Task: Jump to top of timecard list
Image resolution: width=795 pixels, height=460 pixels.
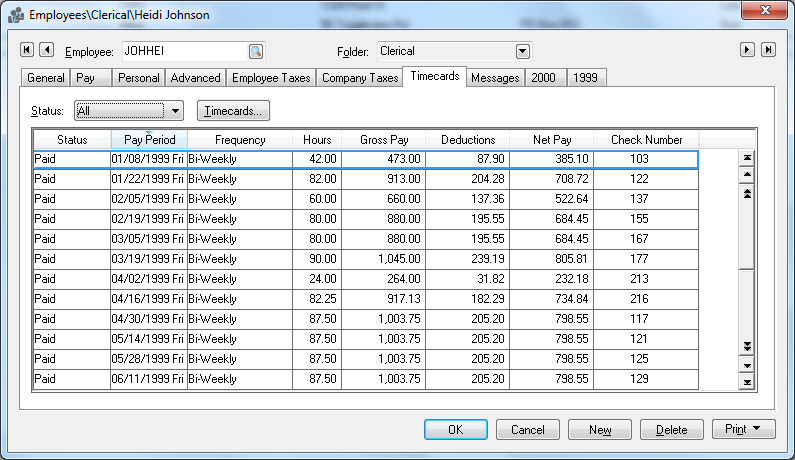Action: pos(746,157)
